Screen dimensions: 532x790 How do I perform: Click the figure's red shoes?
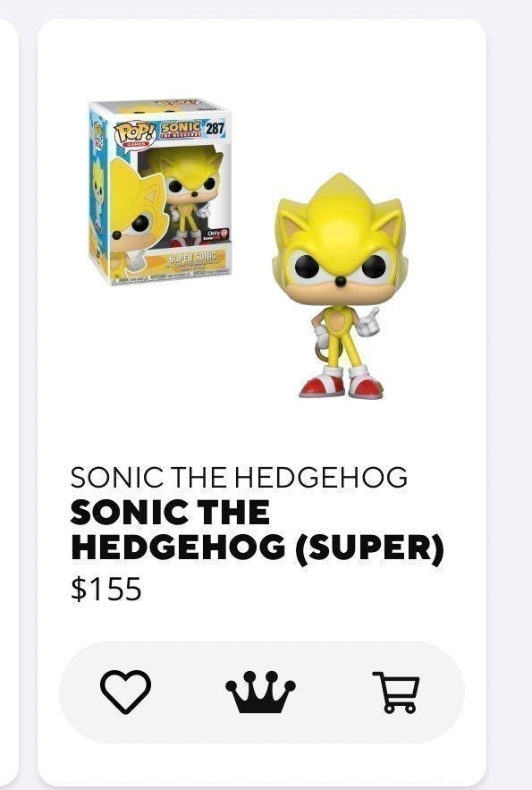(342, 386)
